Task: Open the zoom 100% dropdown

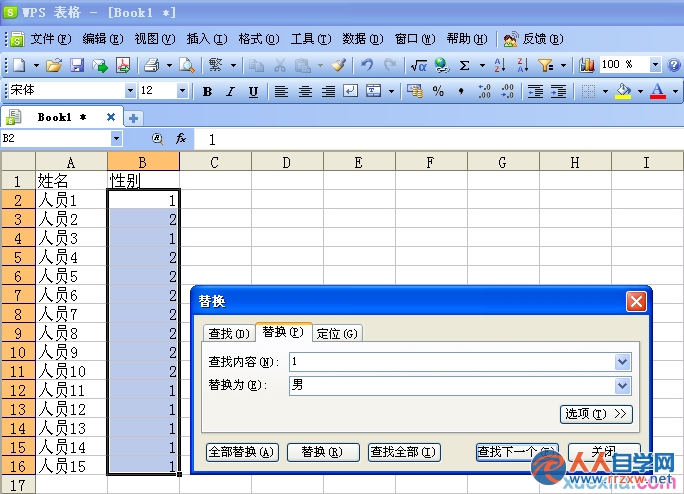Action: (x=655, y=65)
